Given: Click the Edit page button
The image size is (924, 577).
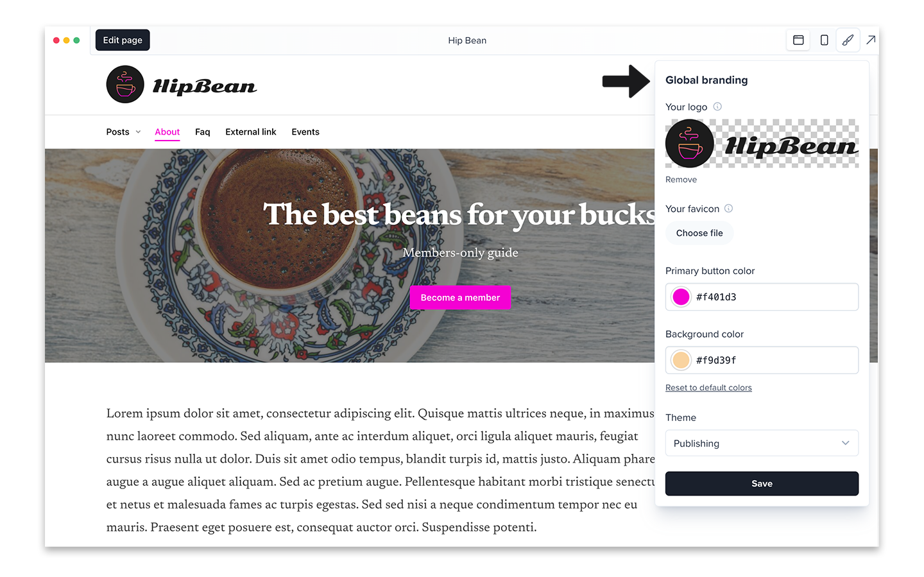Looking at the screenshot, I should (x=123, y=40).
